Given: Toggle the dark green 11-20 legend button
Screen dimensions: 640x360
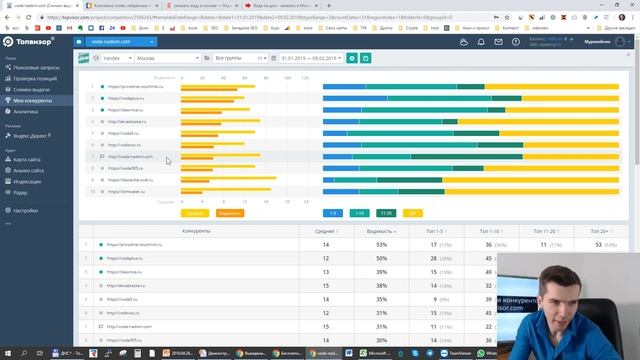Looking at the screenshot, I should pos(386,213).
